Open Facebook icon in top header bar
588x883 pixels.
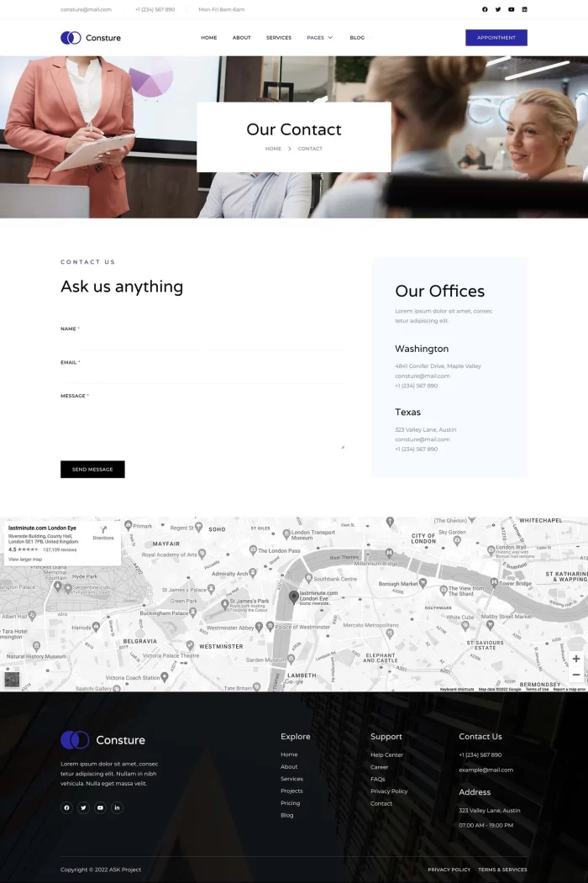[x=485, y=9]
